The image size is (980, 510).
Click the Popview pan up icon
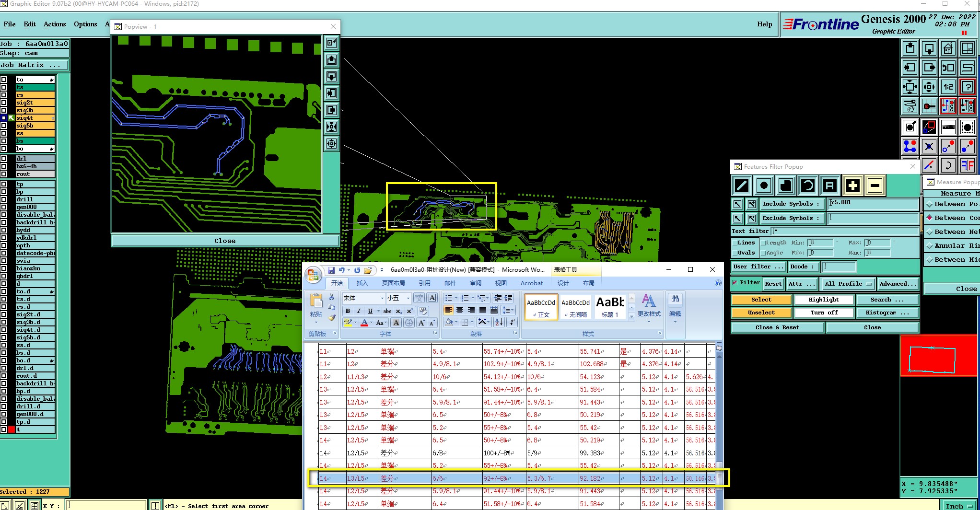tap(331, 59)
